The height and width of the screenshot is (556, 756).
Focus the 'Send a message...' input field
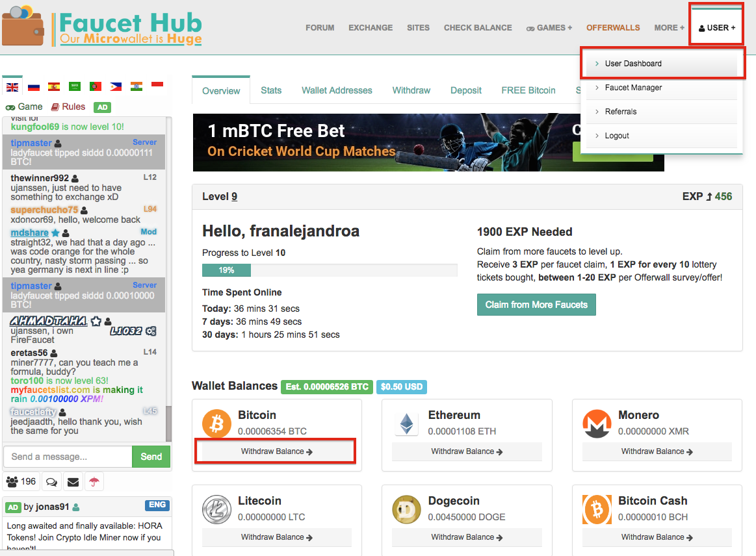point(68,457)
